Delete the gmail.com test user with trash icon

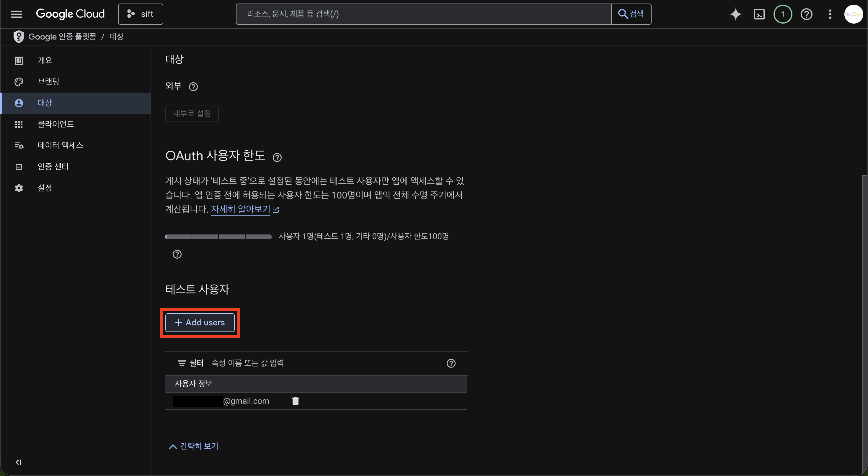coord(295,401)
